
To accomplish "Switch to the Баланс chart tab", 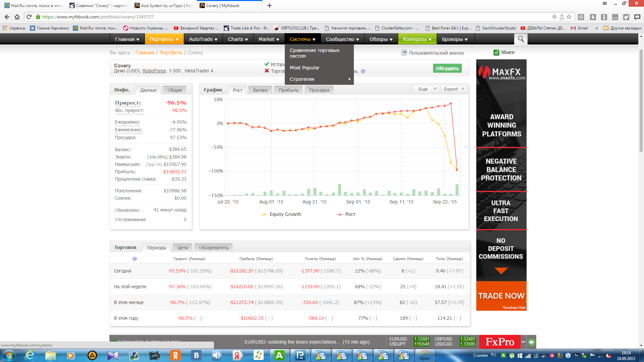I will (260, 90).
